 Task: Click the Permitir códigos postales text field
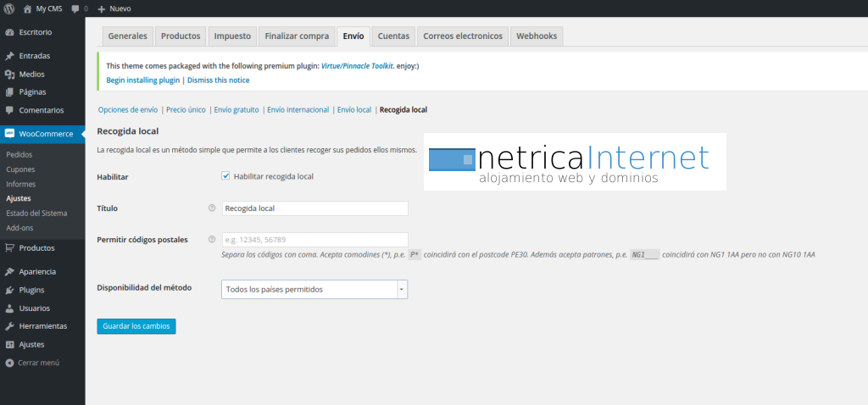point(314,240)
